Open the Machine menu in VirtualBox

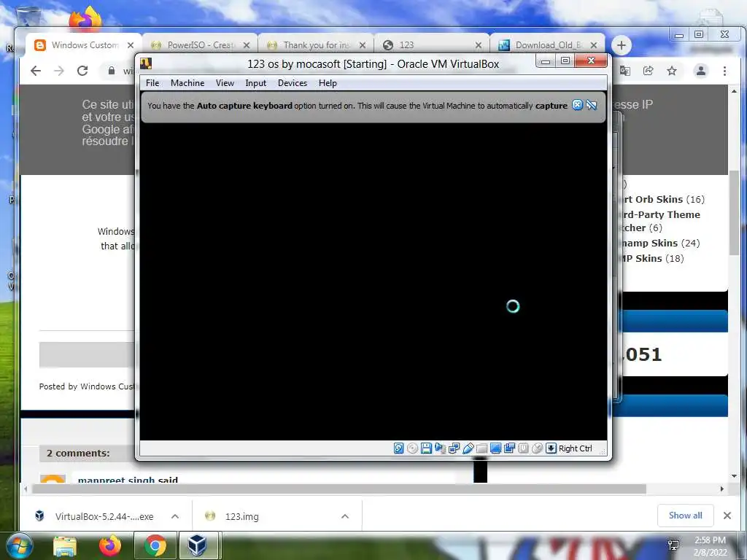[187, 83]
